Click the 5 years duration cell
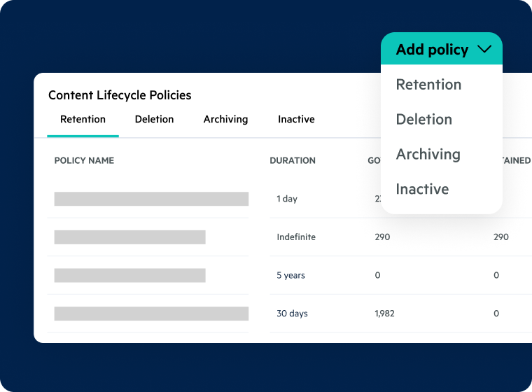 coord(290,275)
